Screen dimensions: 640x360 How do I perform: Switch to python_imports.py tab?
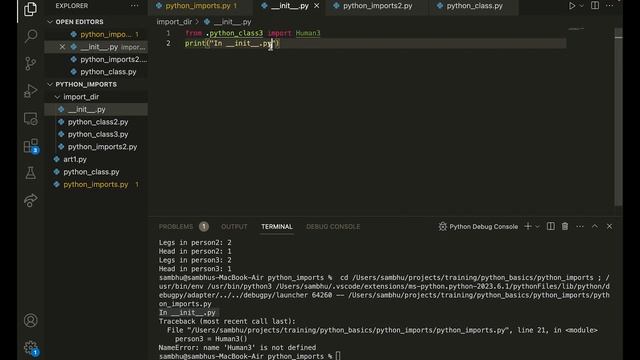pos(198,6)
